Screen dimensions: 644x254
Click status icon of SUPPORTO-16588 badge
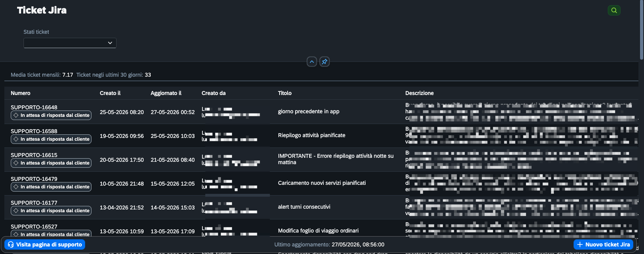pos(16,139)
